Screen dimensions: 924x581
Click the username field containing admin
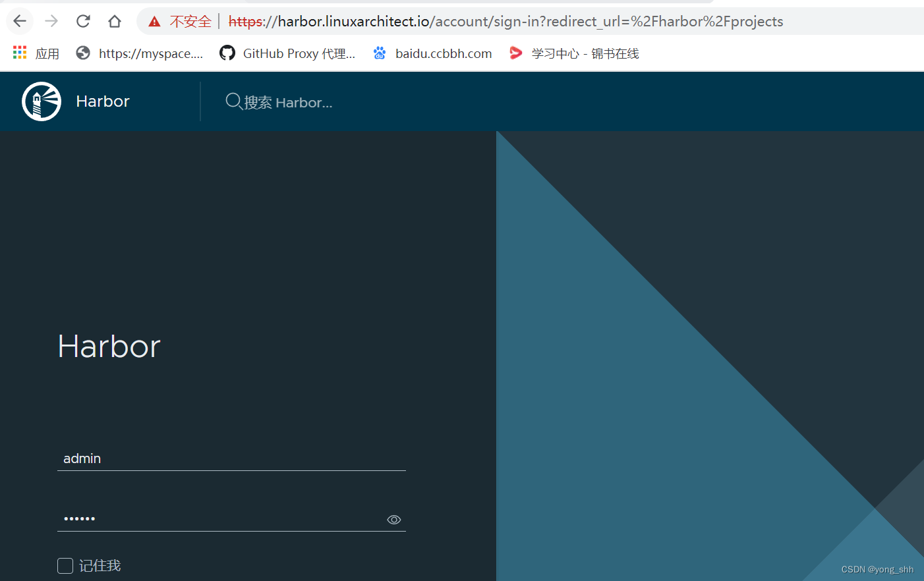[x=231, y=458]
